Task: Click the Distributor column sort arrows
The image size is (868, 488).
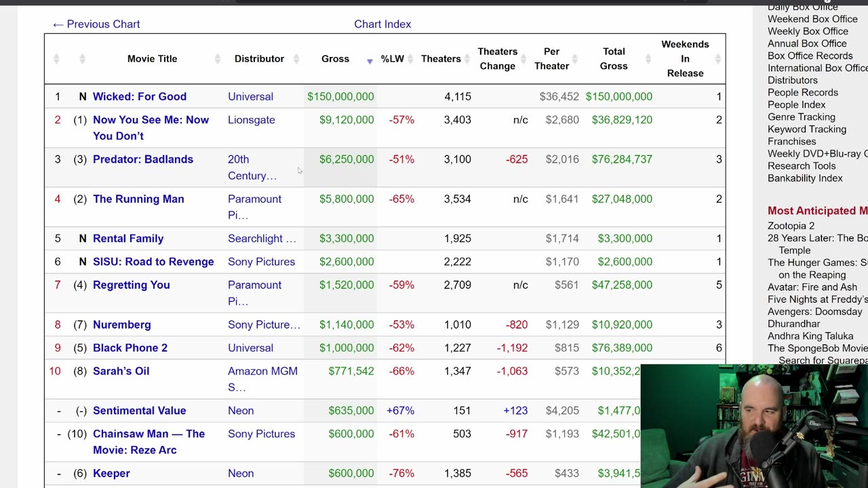Action: click(296, 59)
